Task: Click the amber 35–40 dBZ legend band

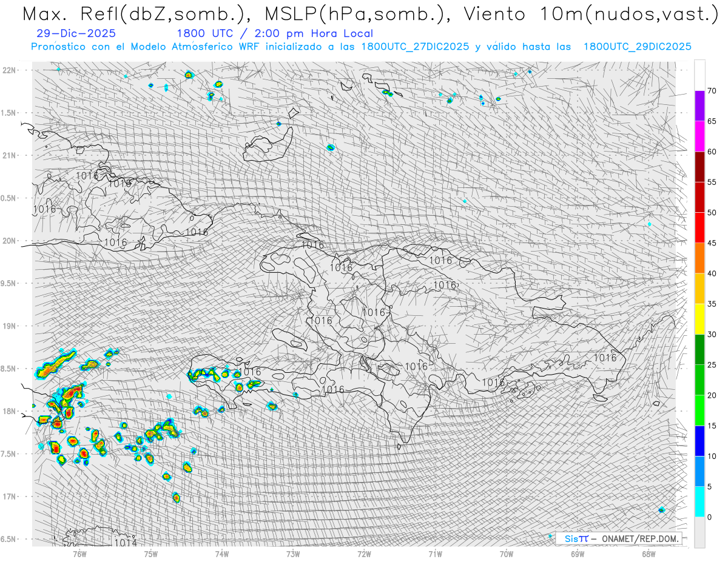Action: [699, 289]
